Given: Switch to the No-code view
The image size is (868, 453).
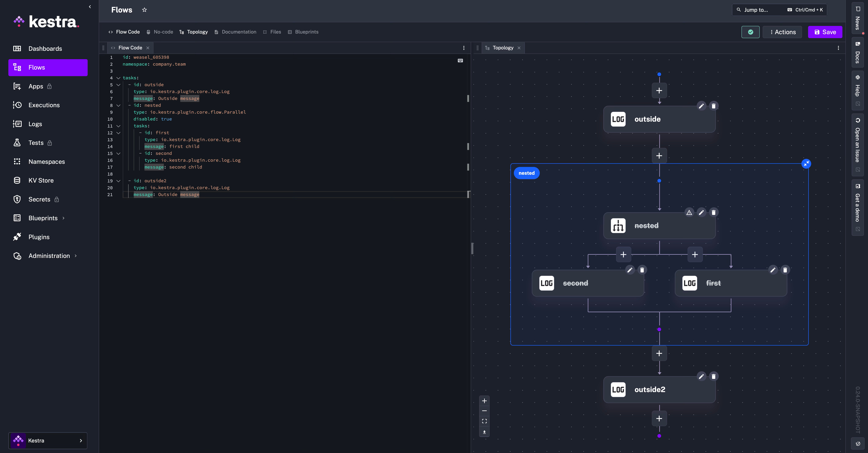Looking at the screenshot, I should coord(160,32).
